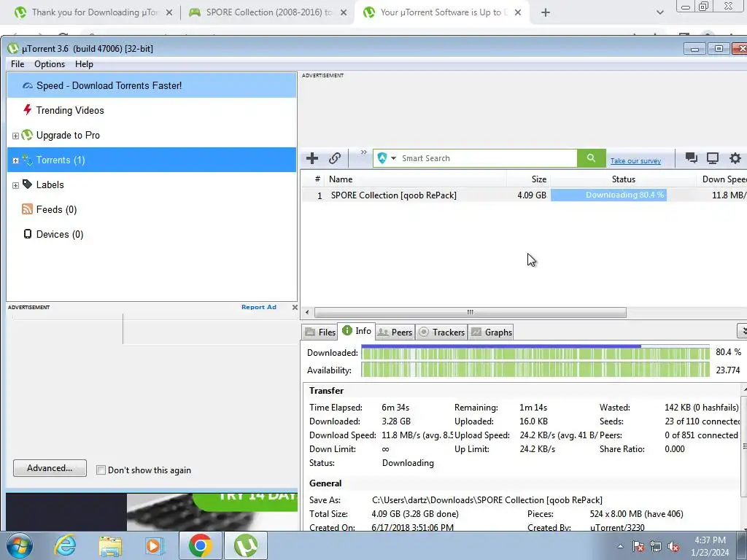Close the SPORE Collection browser tab
The height and width of the screenshot is (560, 747).
click(x=344, y=13)
